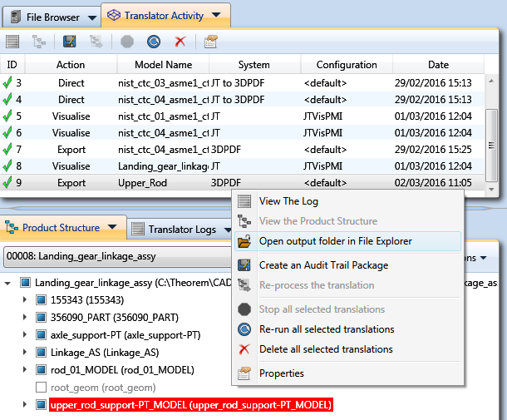This screenshot has height=420, width=507.
Task: Click the green check status for row 6
Action: (x=7, y=132)
